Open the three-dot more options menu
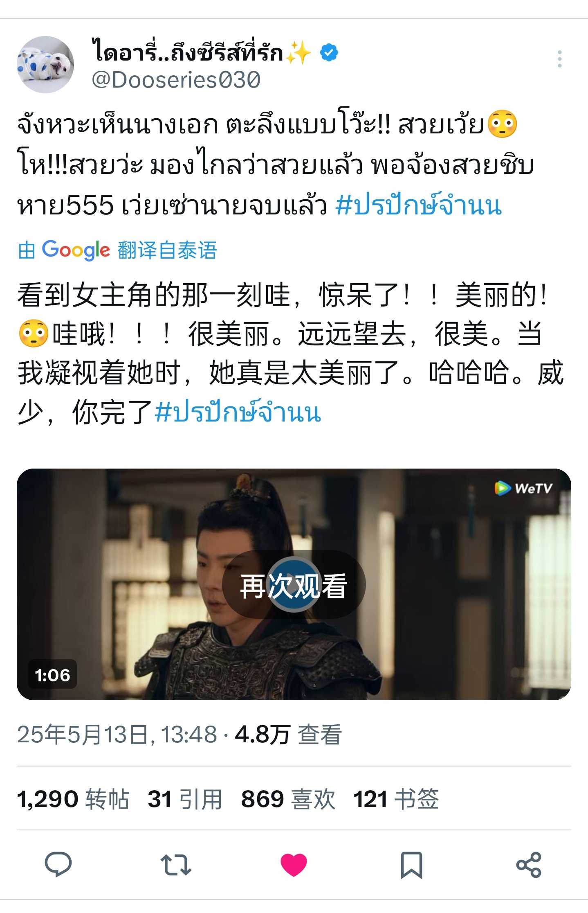Viewport: 588px width, 913px height. (559, 59)
